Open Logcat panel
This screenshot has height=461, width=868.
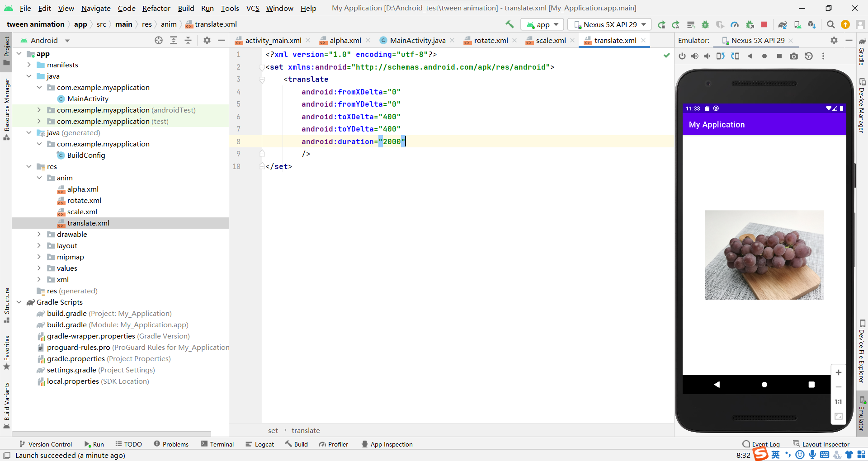click(260, 444)
